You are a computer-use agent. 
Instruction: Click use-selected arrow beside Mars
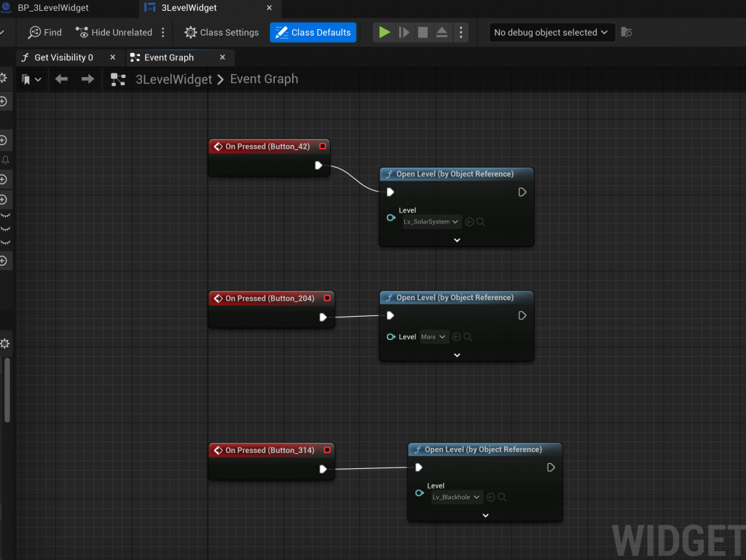(x=456, y=336)
